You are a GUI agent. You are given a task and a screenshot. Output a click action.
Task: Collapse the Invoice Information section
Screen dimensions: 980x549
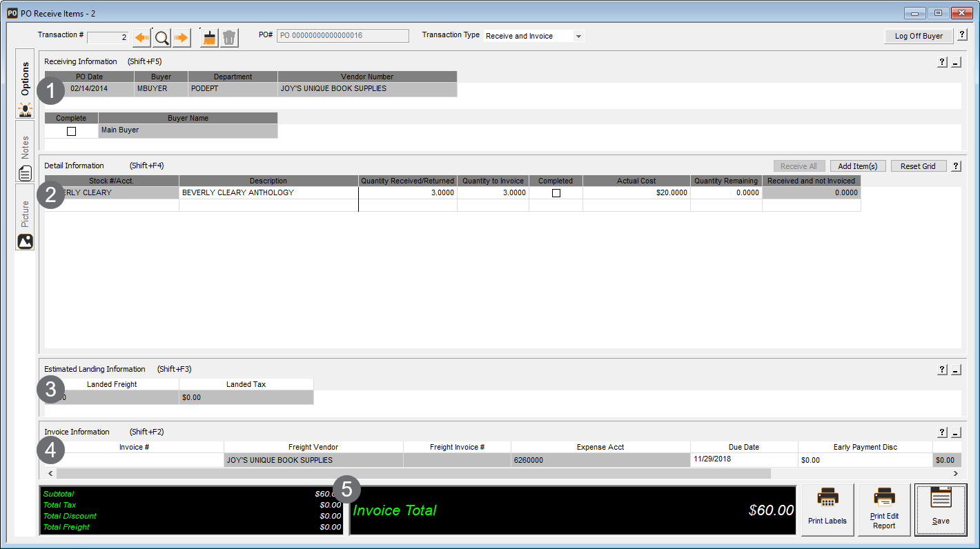coord(955,432)
